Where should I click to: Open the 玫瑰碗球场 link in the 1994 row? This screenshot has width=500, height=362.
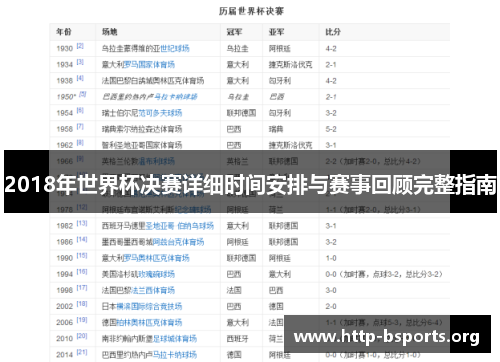(x=156, y=274)
